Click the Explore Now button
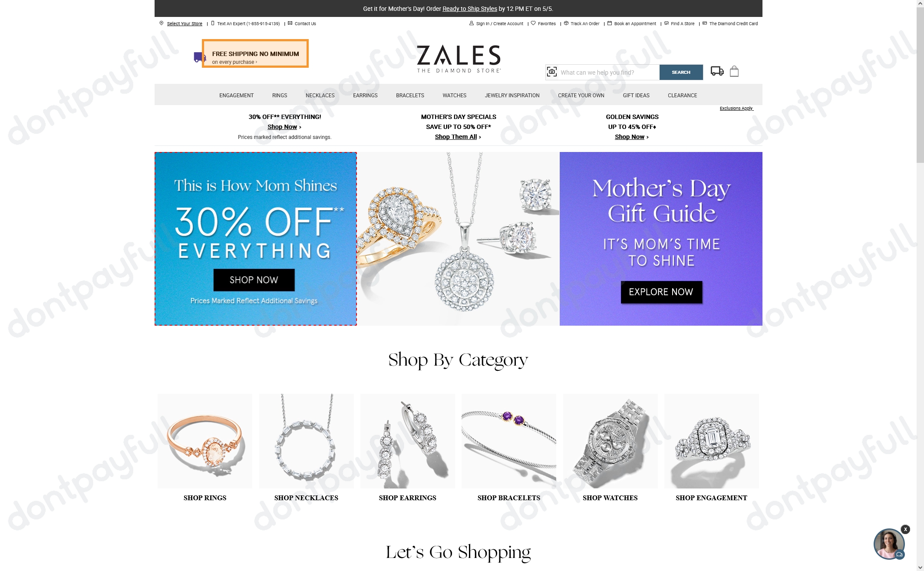The width and height of the screenshot is (924, 571). click(x=661, y=292)
